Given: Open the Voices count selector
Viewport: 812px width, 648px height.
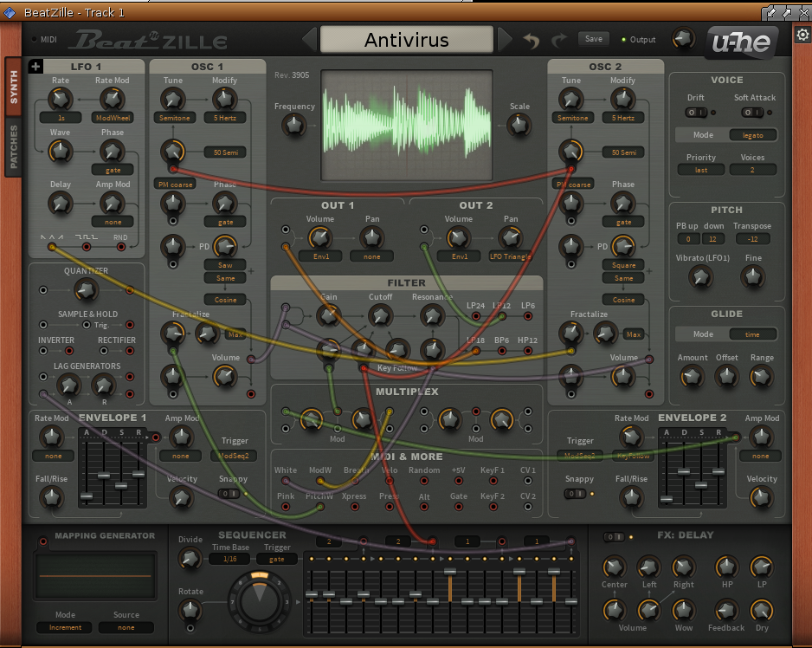Looking at the screenshot, I should [x=752, y=170].
